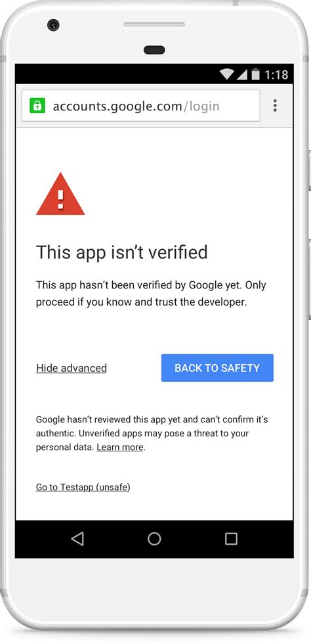This screenshot has height=644, width=311.
Task: Tap the Android home circle button
Action: click(154, 538)
